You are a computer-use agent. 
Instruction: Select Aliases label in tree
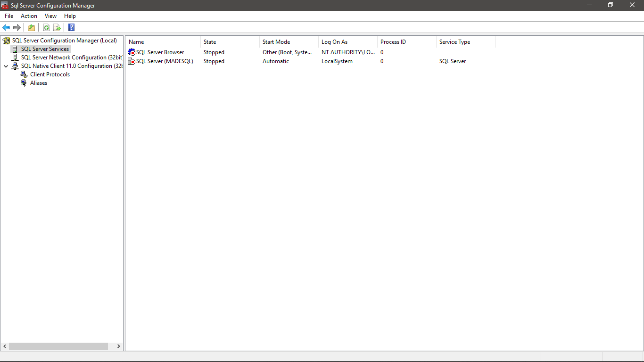point(39,83)
